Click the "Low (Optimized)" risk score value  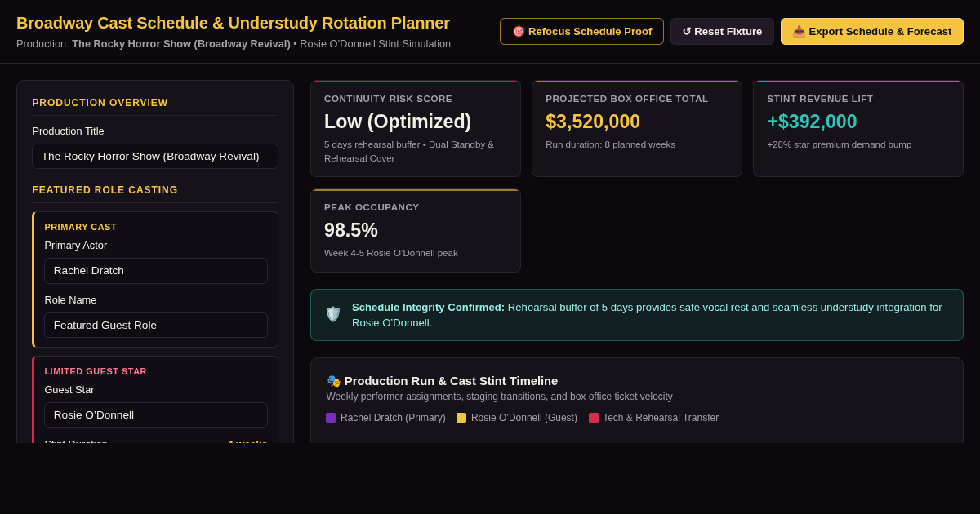tap(398, 122)
